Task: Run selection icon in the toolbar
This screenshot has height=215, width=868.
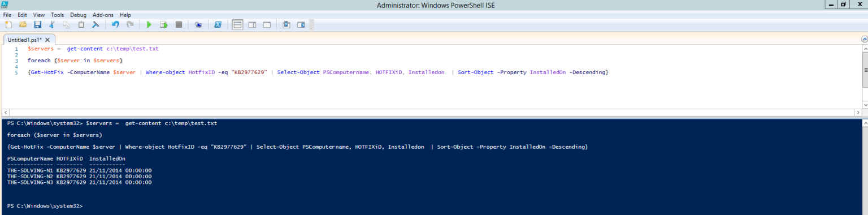Action: coord(164,24)
